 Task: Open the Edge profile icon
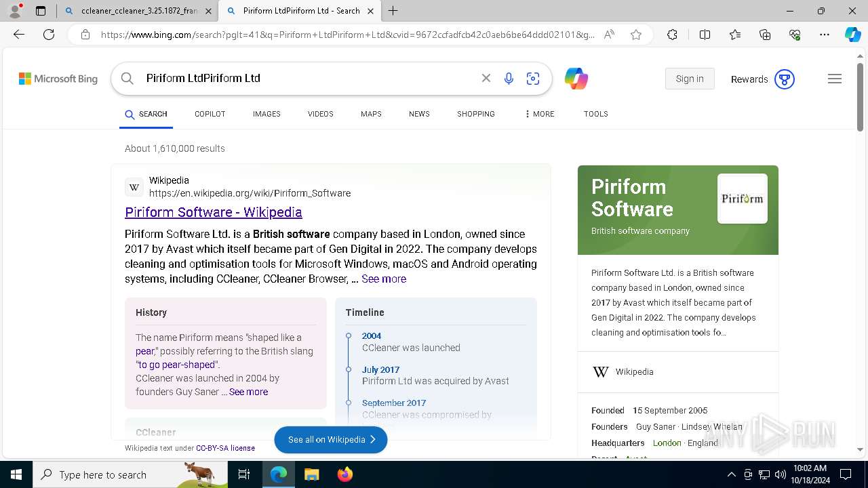pyautogui.click(x=14, y=11)
